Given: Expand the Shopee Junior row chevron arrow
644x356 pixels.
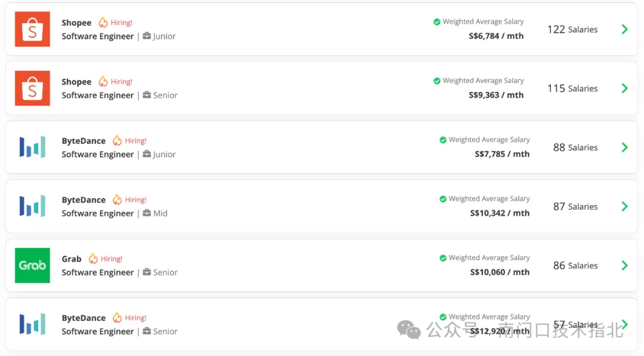Looking at the screenshot, I should (624, 29).
